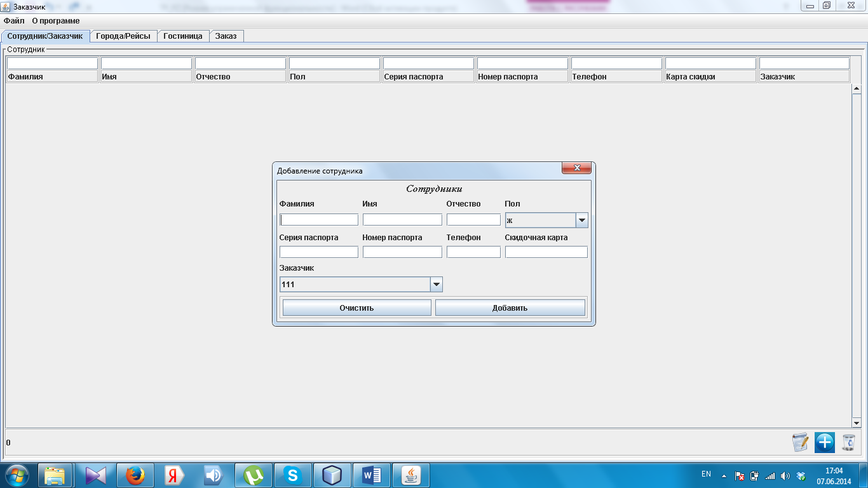Open Yandex browser from the taskbar
868x488 pixels.
point(173,475)
